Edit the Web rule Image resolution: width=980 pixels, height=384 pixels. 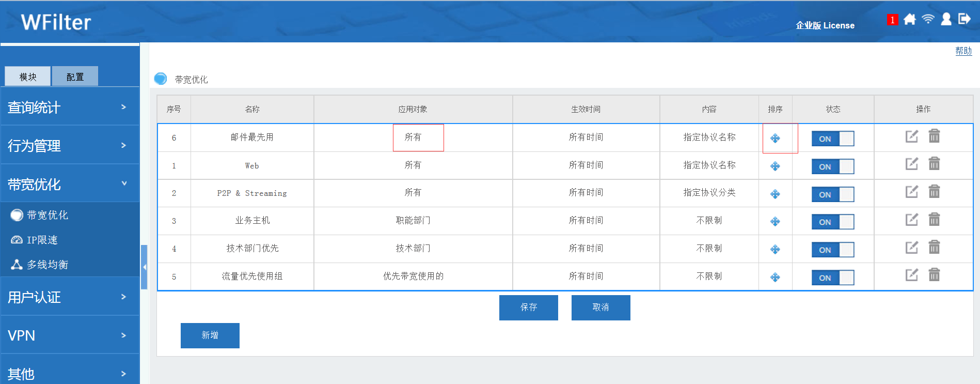point(911,164)
